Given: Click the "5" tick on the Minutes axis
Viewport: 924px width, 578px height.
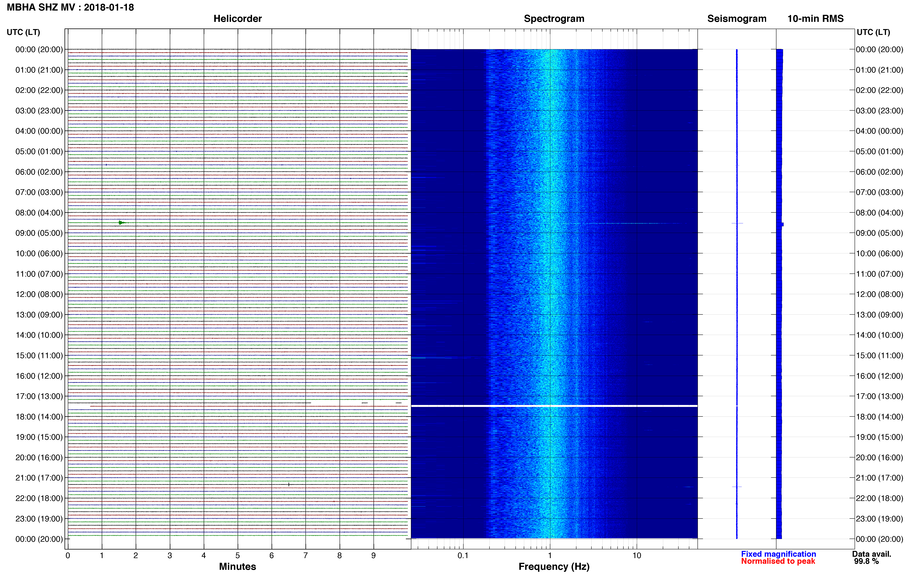Looking at the screenshot, I should click(238, 555).
